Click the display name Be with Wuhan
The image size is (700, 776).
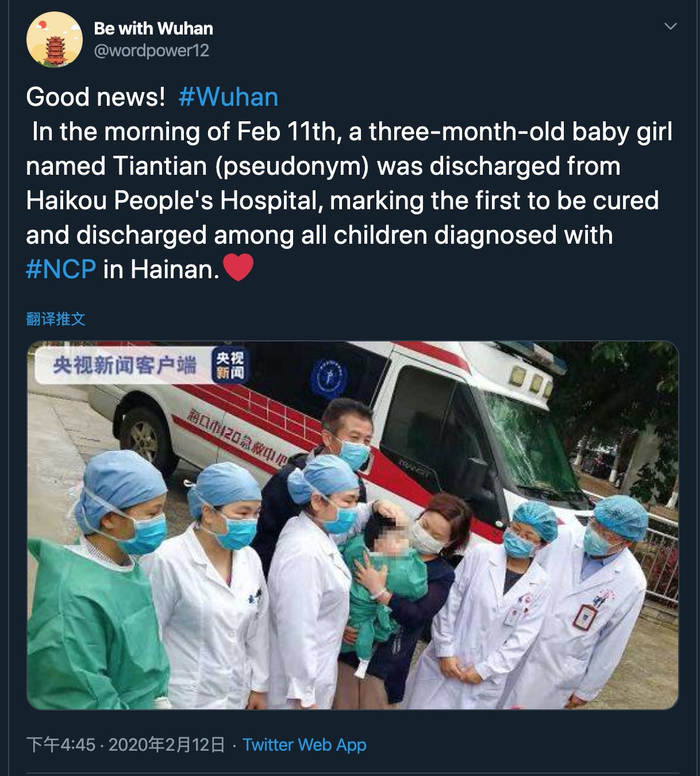[x=153, y=28]
